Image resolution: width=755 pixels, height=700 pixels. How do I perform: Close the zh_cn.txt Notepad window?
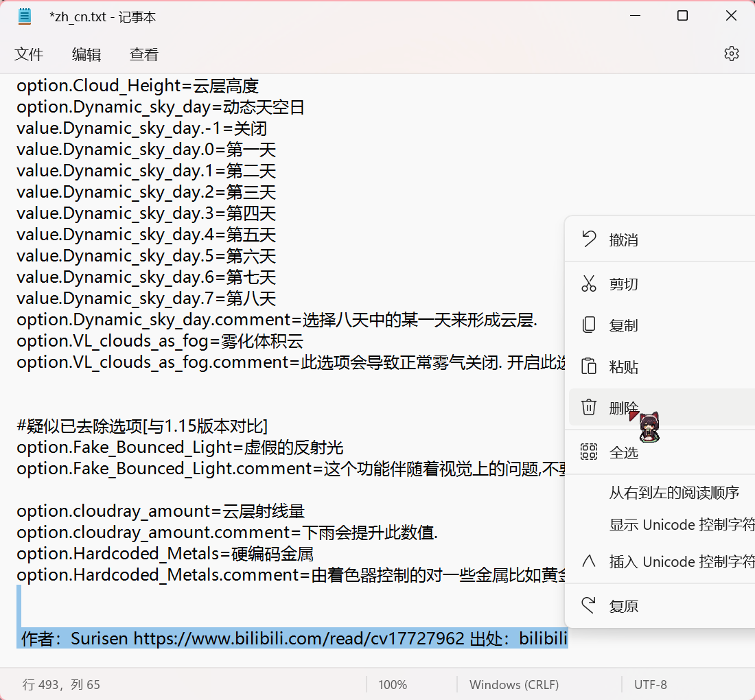731,16
